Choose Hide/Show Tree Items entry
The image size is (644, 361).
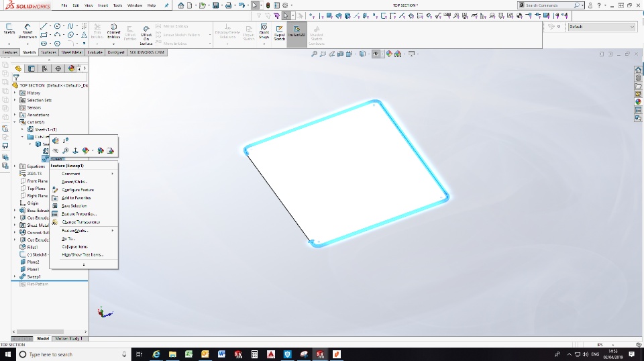(82, 254)
